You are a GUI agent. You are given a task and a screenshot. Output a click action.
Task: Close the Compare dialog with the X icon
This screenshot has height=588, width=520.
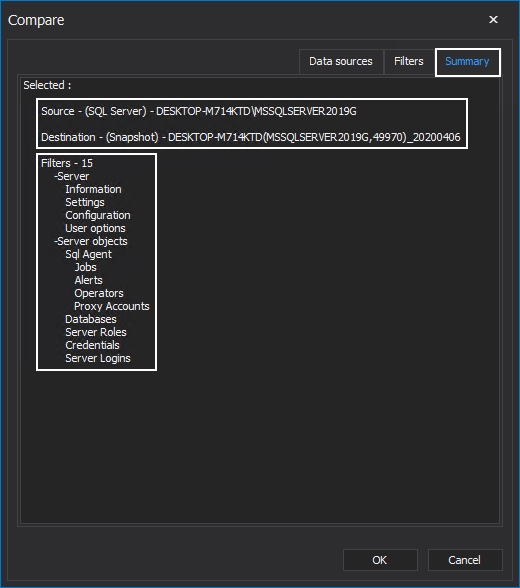click(493, 20)
